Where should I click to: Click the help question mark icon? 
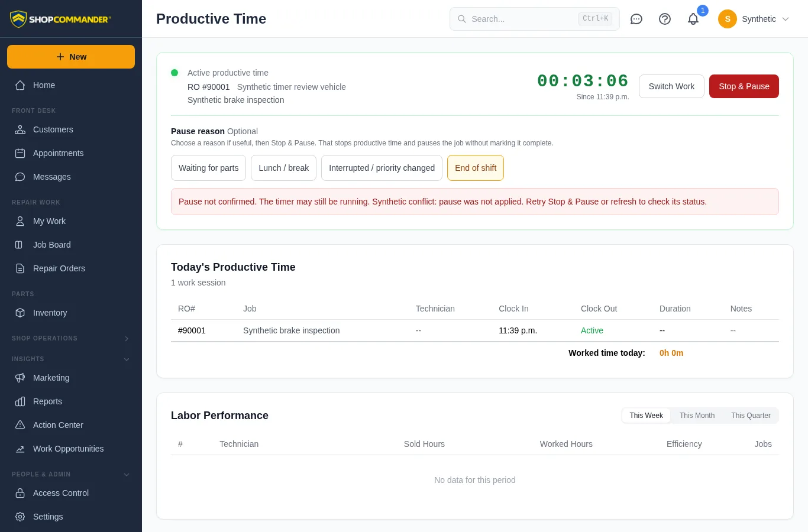pyautogui.click(x=665, y=19)
